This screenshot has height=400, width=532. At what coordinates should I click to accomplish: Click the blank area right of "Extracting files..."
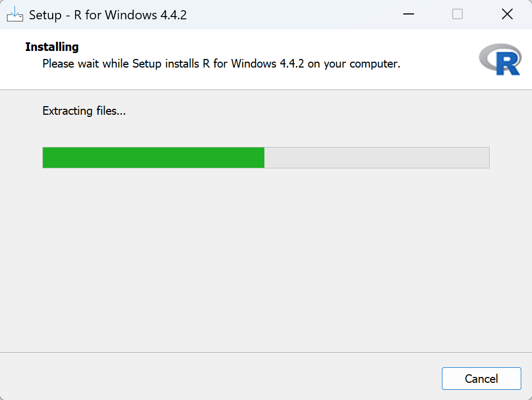tap(322, 112)
